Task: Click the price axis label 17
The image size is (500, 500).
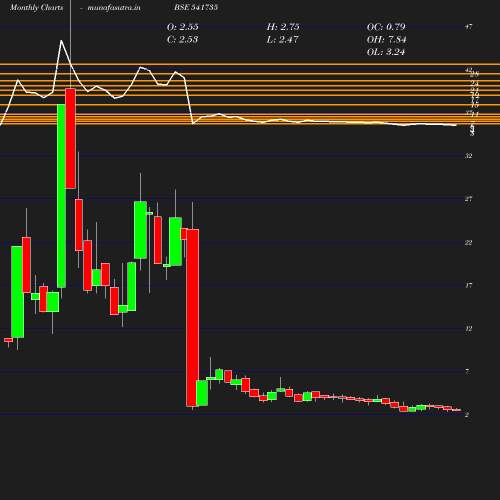Action: [468, 285]
